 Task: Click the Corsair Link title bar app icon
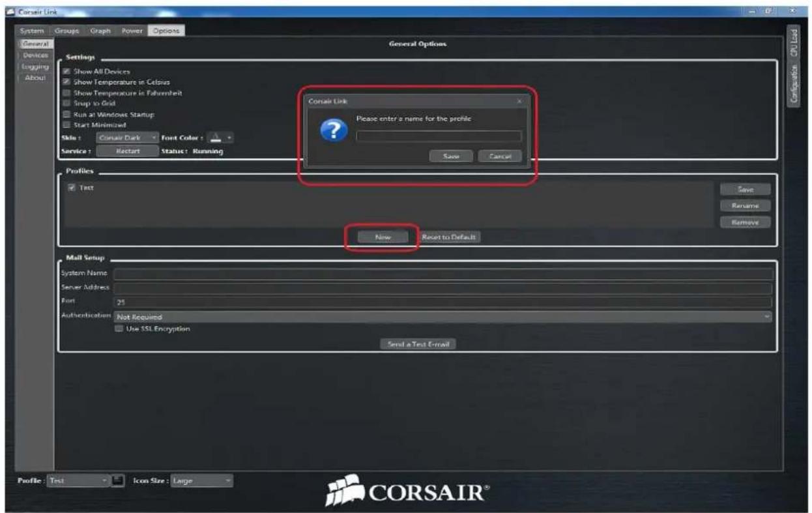coord(9,12)
